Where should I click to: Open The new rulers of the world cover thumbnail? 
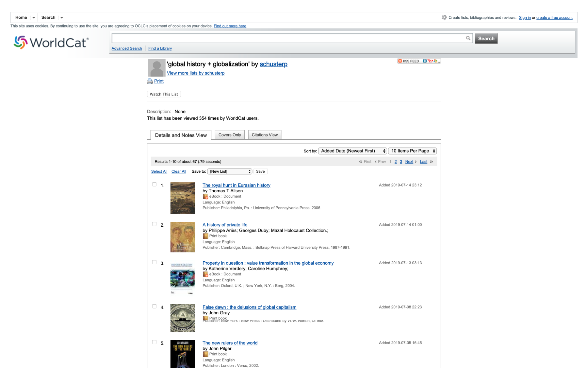[183, 354]
